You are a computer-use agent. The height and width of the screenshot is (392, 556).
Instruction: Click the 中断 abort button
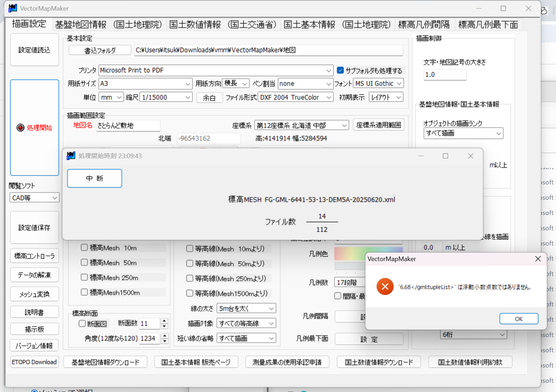[94, 178]
